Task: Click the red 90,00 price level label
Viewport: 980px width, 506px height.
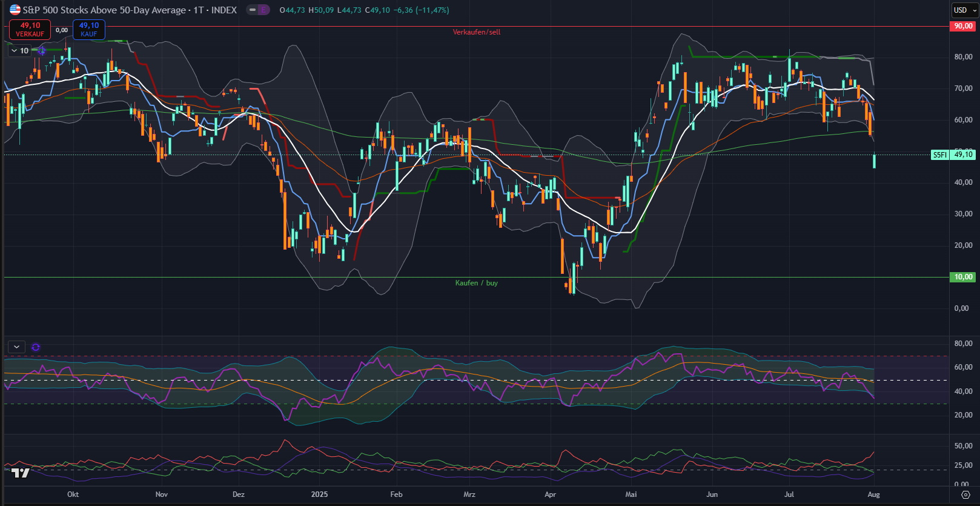Action: (963, 26)
